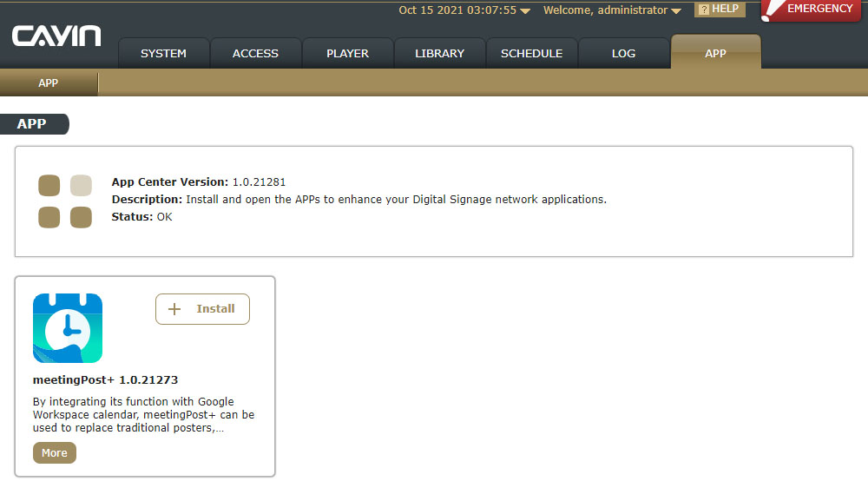868x501 pixels.
Task: Click the CAYIN logo
Action: click(x=56, y=36)
